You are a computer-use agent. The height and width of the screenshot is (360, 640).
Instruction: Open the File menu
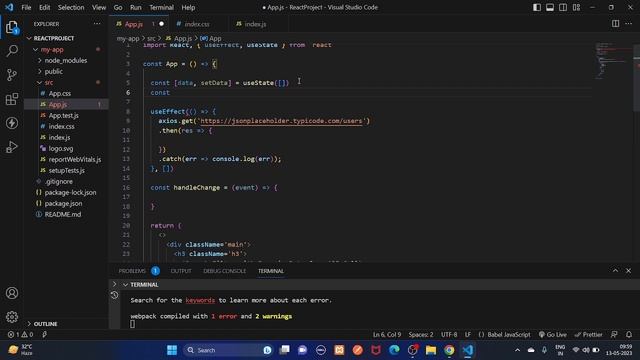point(26,7)
